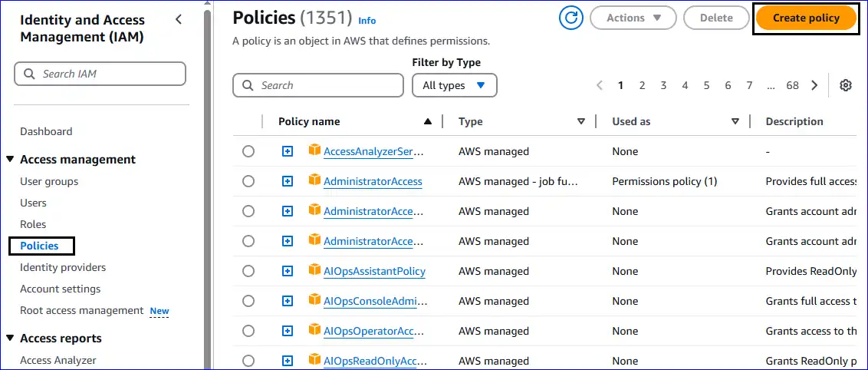This screenshot has width=868, height=370.
Task: Click the policy icon beside AIOpsOperatorAcc… row
Action: (314, 329)
